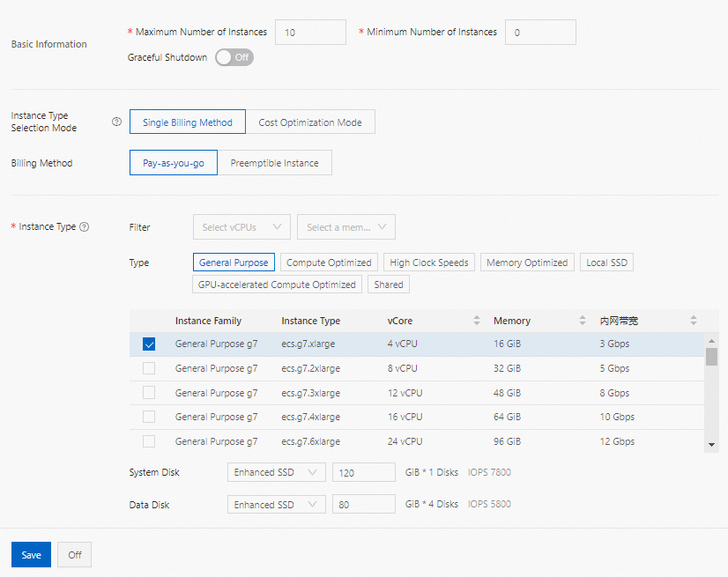Image resolution: width=728 pixels, height=577 pixels.
Task: Click the help icon beside Instance Type Selection Mode
Action: tap(116, 122)
